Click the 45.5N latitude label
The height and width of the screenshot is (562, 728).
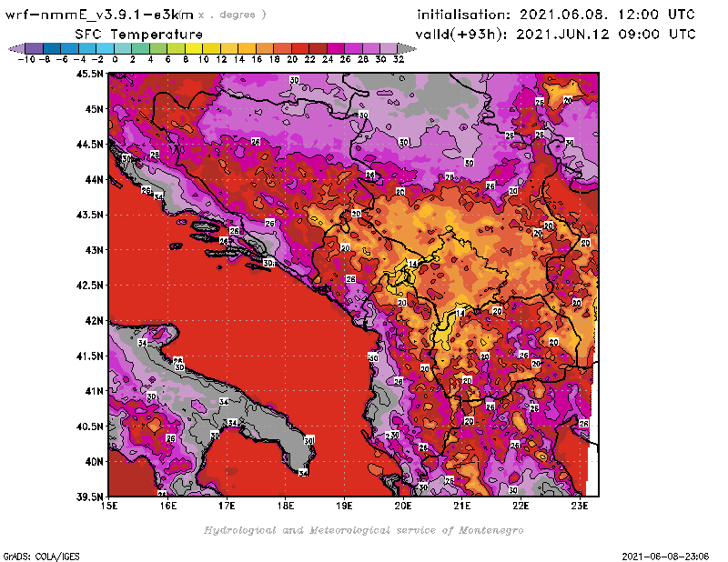[89, 74]
